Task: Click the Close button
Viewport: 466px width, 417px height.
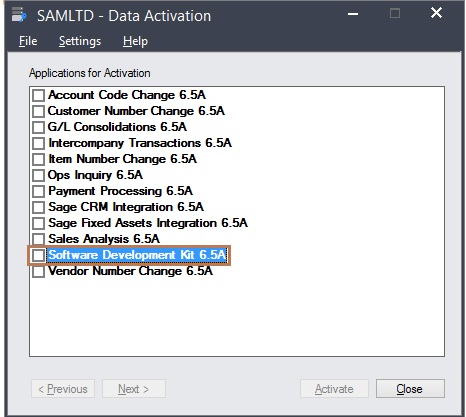Action: coord(410,389)
